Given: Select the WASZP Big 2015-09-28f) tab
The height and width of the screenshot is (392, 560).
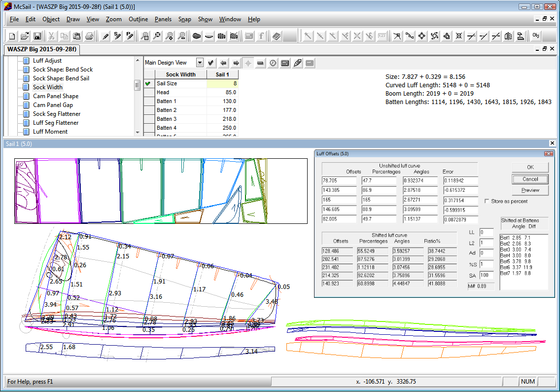Looking at the screenshot, I should coord(42,49).
